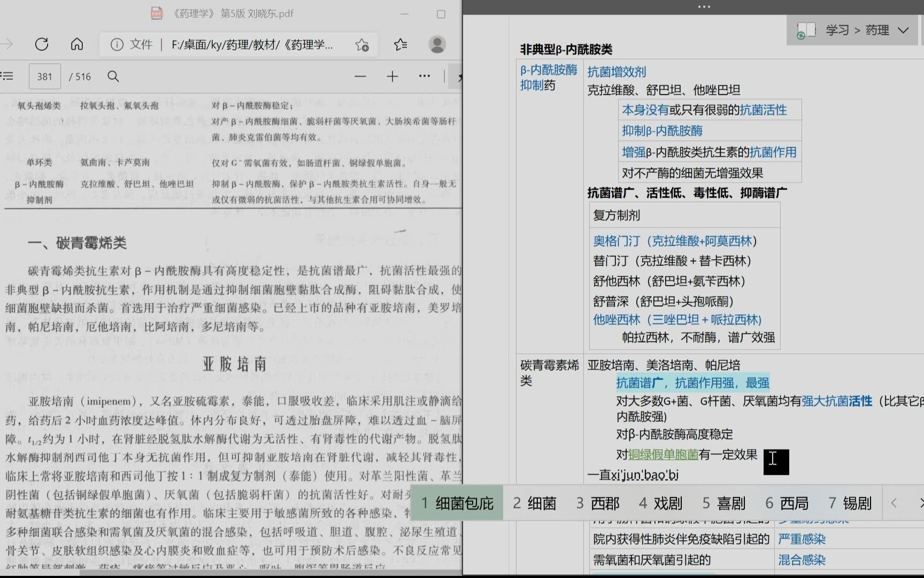Click the 亚胺培南 heading in the PDF
The image size is (924, 578).
(235, 364)
